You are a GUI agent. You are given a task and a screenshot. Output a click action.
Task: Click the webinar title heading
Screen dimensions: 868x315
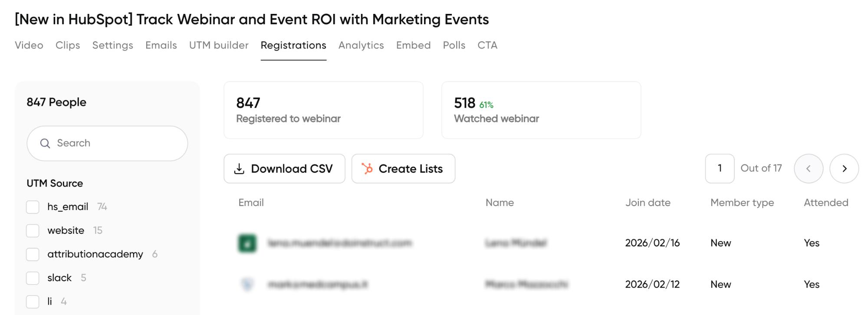click(x=252, y=20)
